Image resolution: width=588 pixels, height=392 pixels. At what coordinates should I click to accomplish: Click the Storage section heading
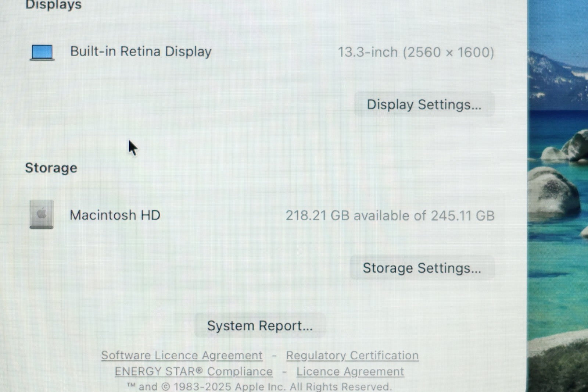pos(51,168)
